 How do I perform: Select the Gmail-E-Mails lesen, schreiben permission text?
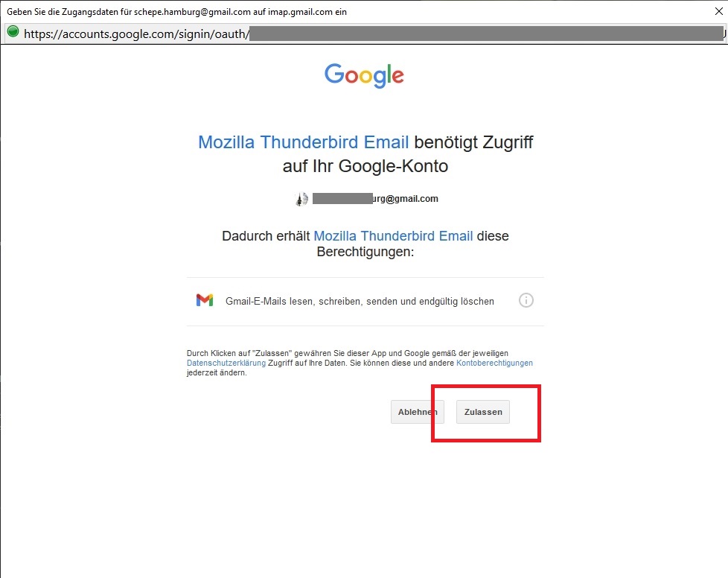pyautogui.click(x=360, y=301)
